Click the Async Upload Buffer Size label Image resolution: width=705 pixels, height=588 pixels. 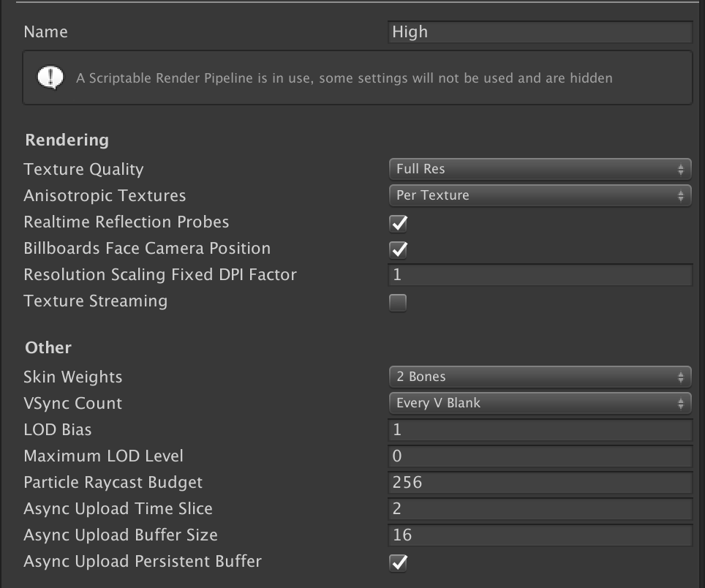121,535
